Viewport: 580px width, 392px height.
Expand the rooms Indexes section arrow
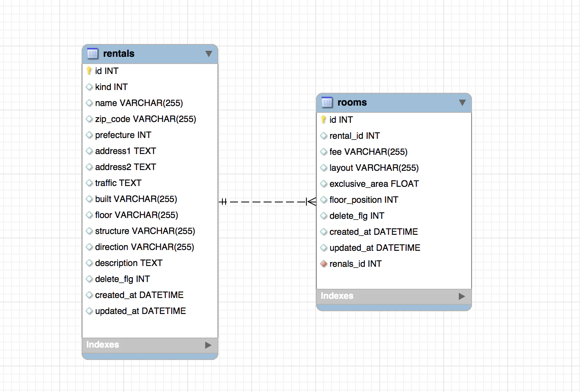point(462,296)
